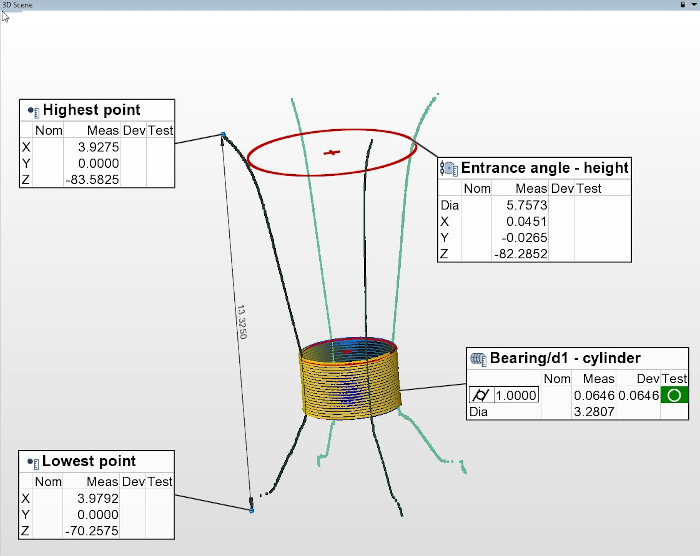Select the Lowest point label title
700x556 pixels.
pos(89,462)
